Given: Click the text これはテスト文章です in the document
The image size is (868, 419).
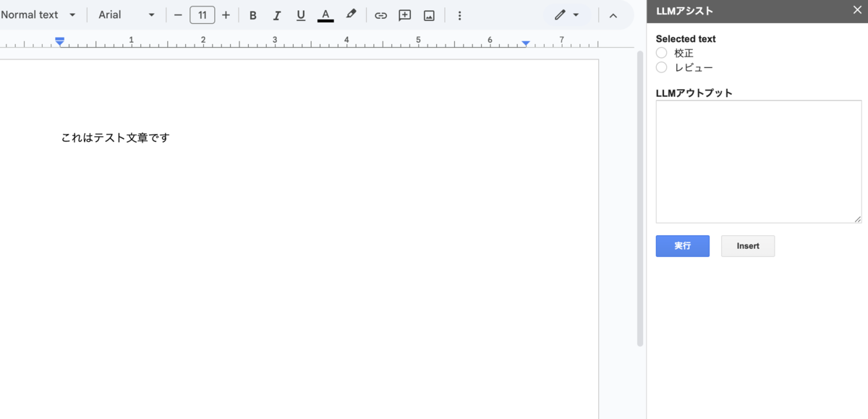Looking at the screenshot, I should pos(115,137).
